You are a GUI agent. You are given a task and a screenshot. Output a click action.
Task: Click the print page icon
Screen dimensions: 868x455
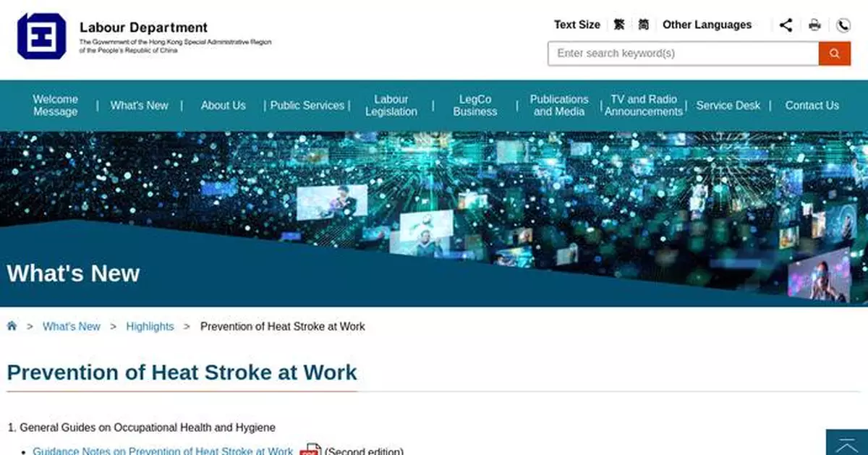pos(814,25)
